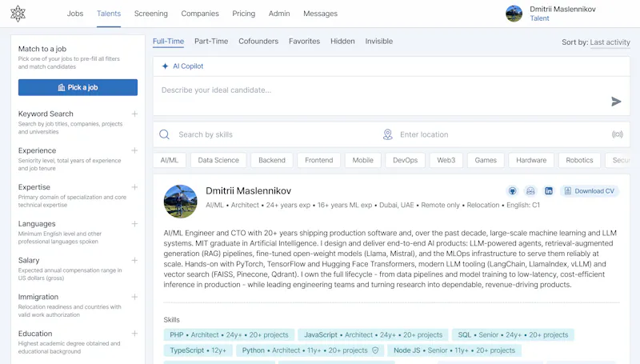
Task: Click the Pick a job button
Action: pyautogui.click(x=78, y=87)
